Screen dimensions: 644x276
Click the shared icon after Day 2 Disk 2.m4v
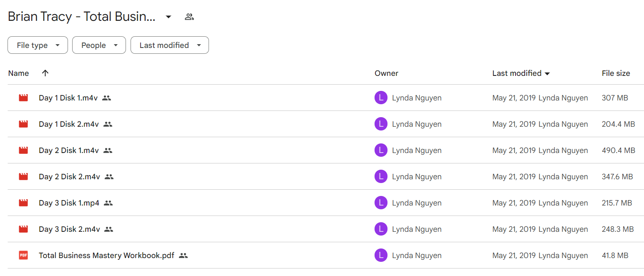[x=109, y=177]
